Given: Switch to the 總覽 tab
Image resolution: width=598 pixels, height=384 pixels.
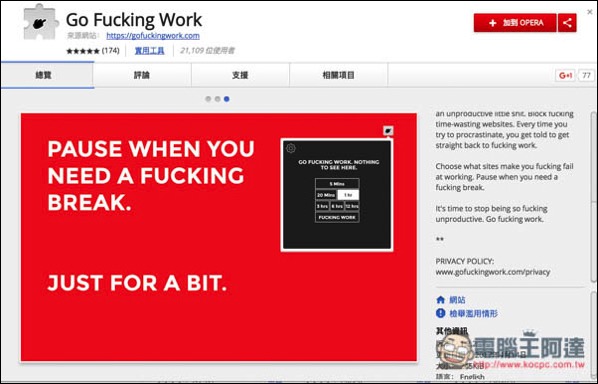Looking at the screenshot, I should click(x=47, y=75).
